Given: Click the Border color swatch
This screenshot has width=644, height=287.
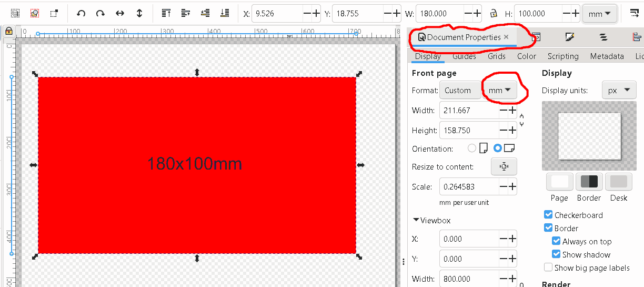Looking at the screenshot, I should [589, 182].
